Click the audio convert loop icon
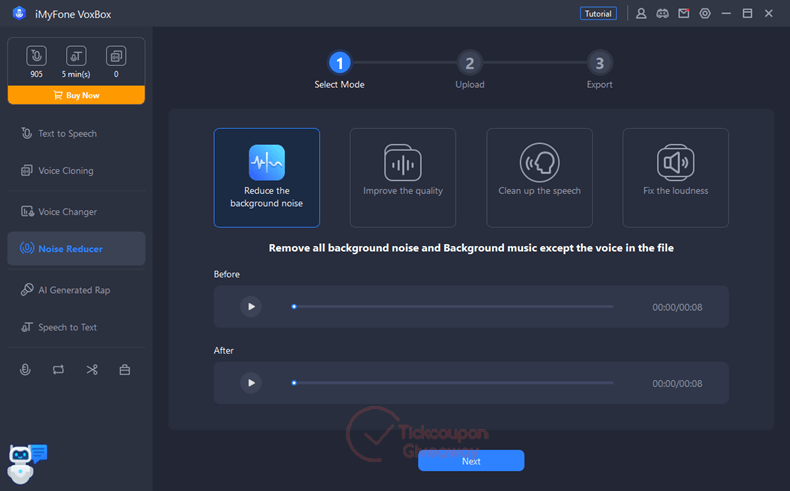 (x=58, y=370)
